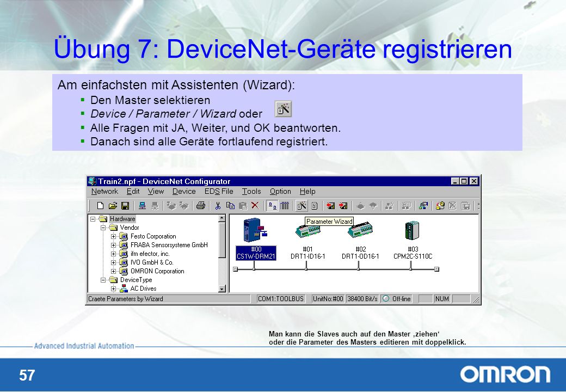Image resolution: width=566 pixels, height=392 pixels.
Task: Click the second red-arrow device transfer icon
Action: 343,206
